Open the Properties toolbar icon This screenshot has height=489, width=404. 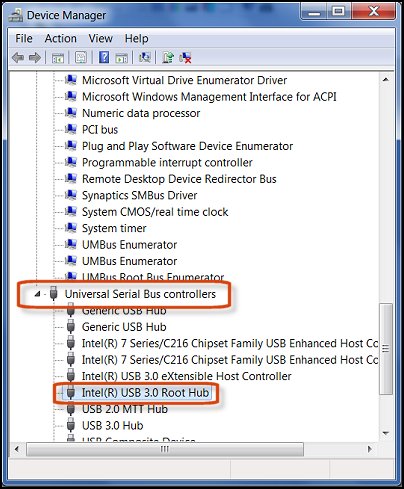click(x=81, y=58)
